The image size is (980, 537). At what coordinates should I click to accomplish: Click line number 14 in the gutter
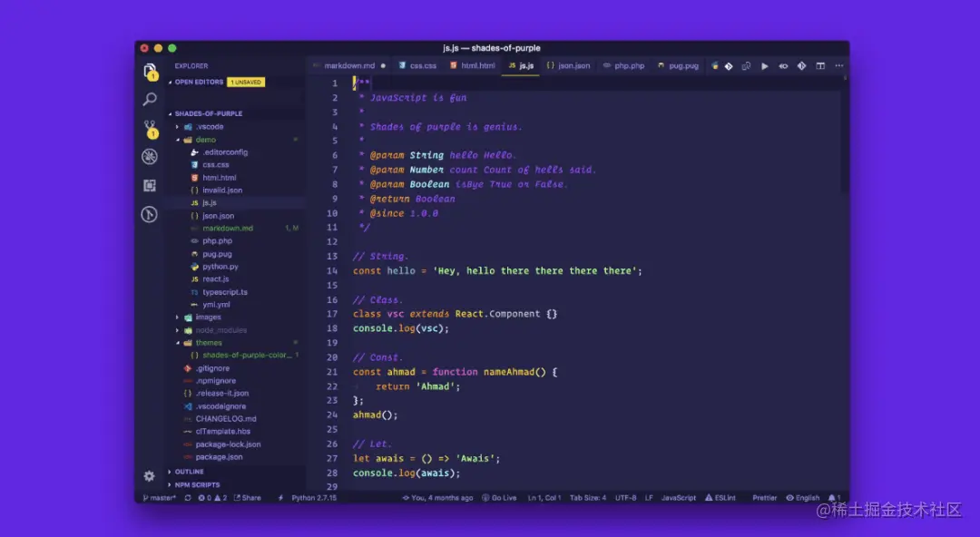(x=332, y=270)
